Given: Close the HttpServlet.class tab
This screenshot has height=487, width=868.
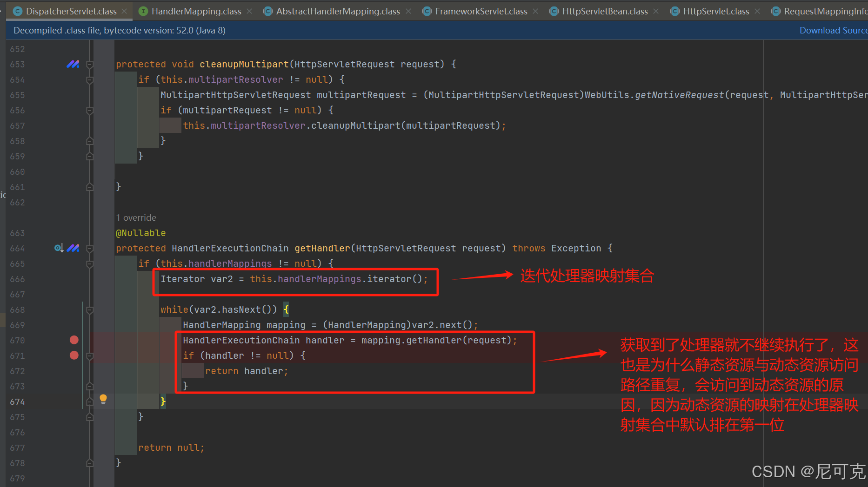Looking at the screenshot, I should point(757,11).
